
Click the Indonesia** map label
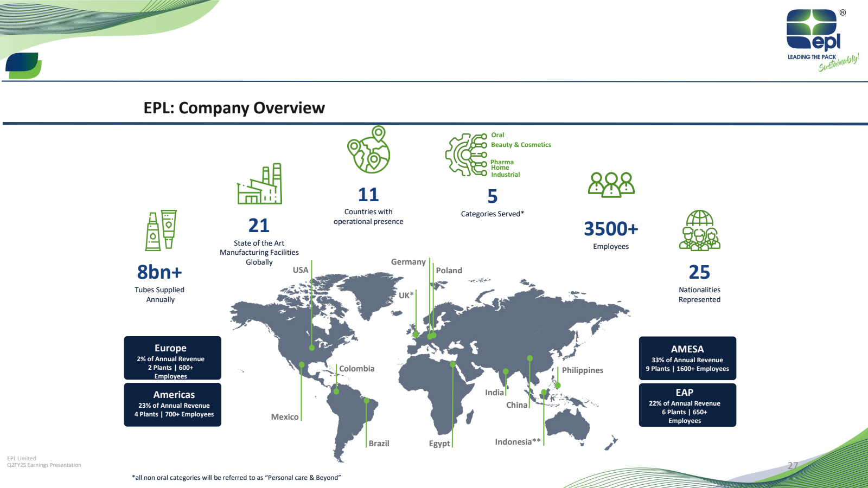click(518, 442)
